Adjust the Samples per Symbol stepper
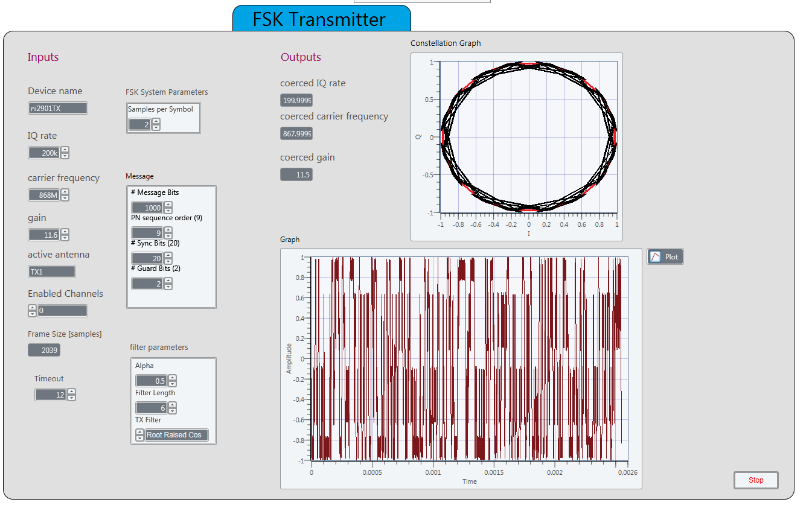This screenshot has height=505, width=812. [x=156, y=124]
